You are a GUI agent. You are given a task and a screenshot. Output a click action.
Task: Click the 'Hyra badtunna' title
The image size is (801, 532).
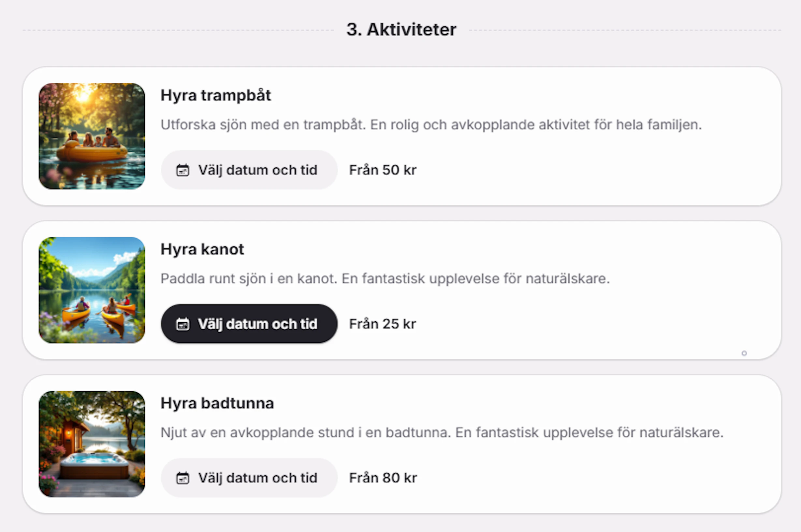click(217, 403)
